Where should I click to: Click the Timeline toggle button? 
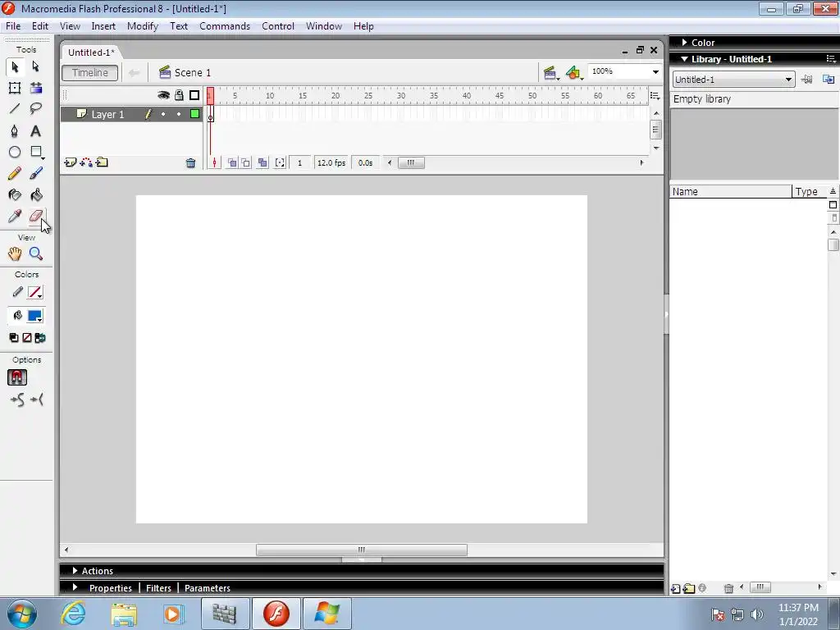pos(90,73)
